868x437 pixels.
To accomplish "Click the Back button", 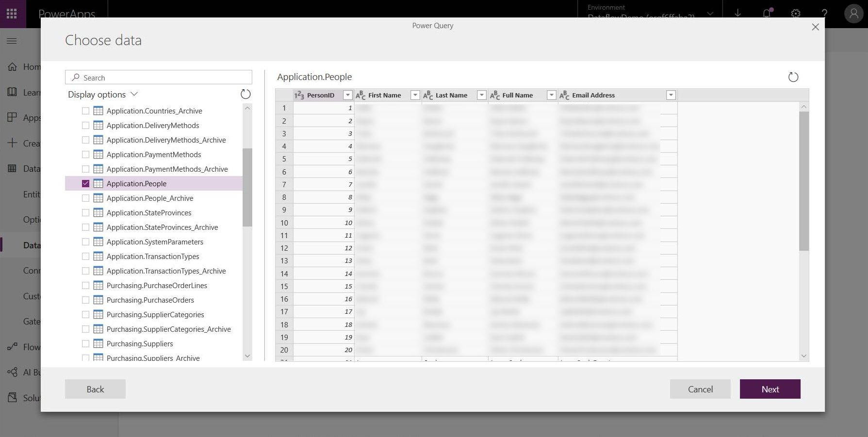I will pyautogui.click(x=95, y=389).
